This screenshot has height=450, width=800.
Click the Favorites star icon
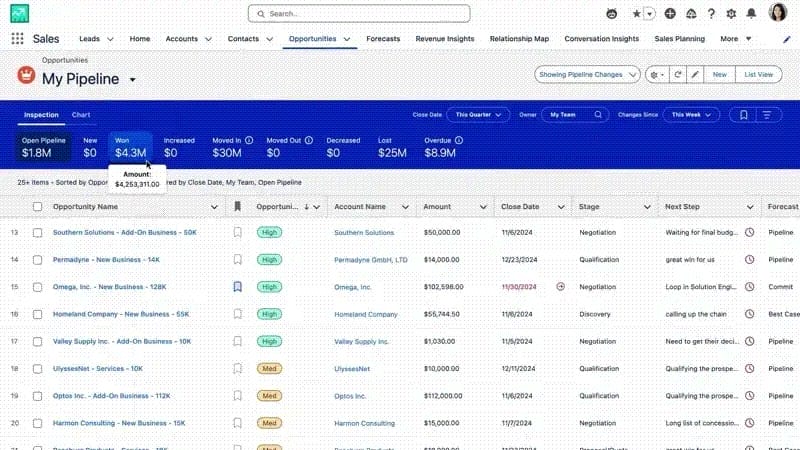click(636, 14)
